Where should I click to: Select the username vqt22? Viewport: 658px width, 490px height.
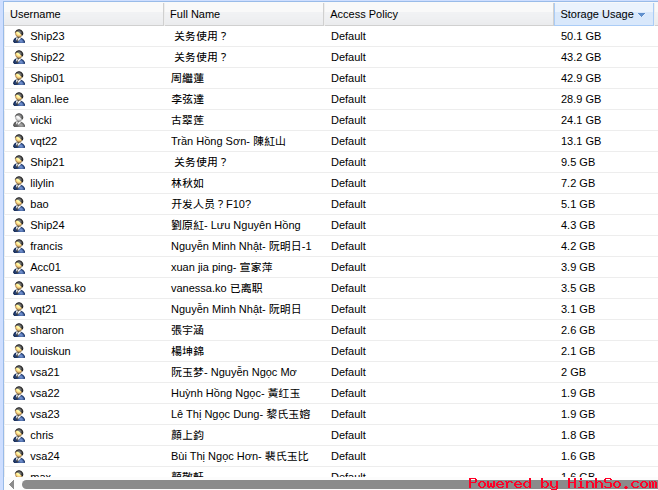click(44, 141)
